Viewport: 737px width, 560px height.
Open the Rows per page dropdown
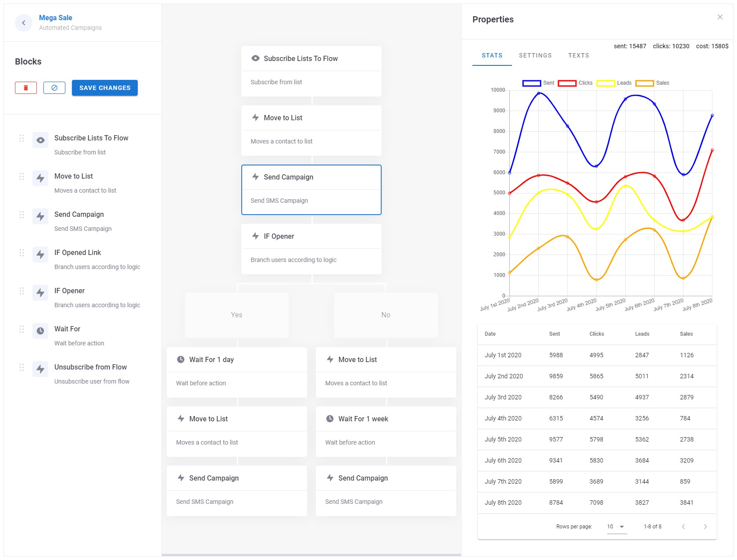pos(616,527)
